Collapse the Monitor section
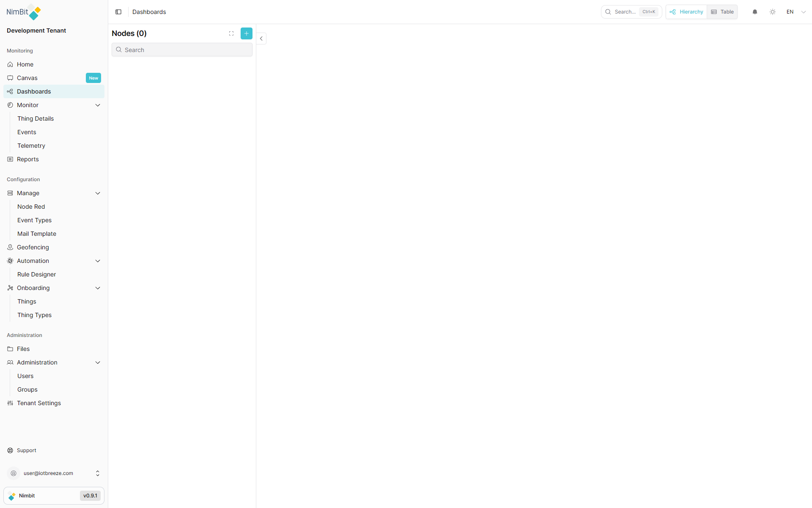 coord(98,105)
